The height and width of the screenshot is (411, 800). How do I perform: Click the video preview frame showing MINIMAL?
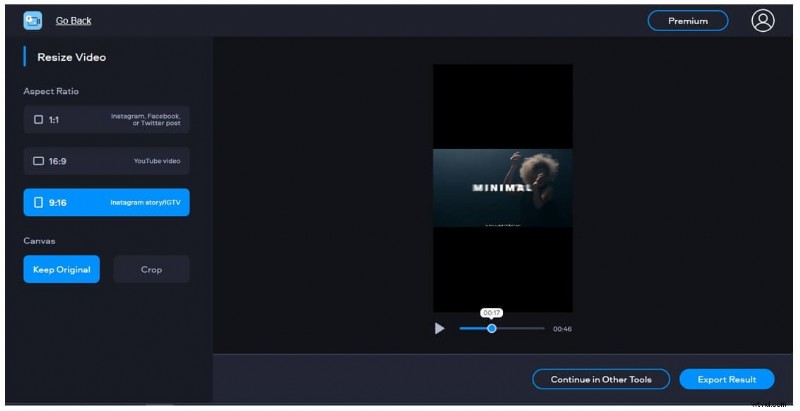click(x=503, y=188)
